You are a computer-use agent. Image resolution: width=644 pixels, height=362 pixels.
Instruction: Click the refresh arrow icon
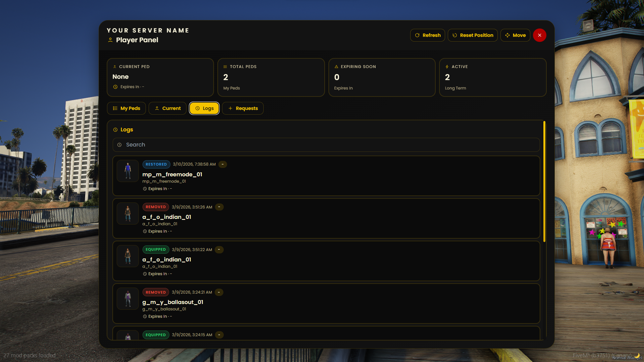pyautogui.click(x=417, y=35)
